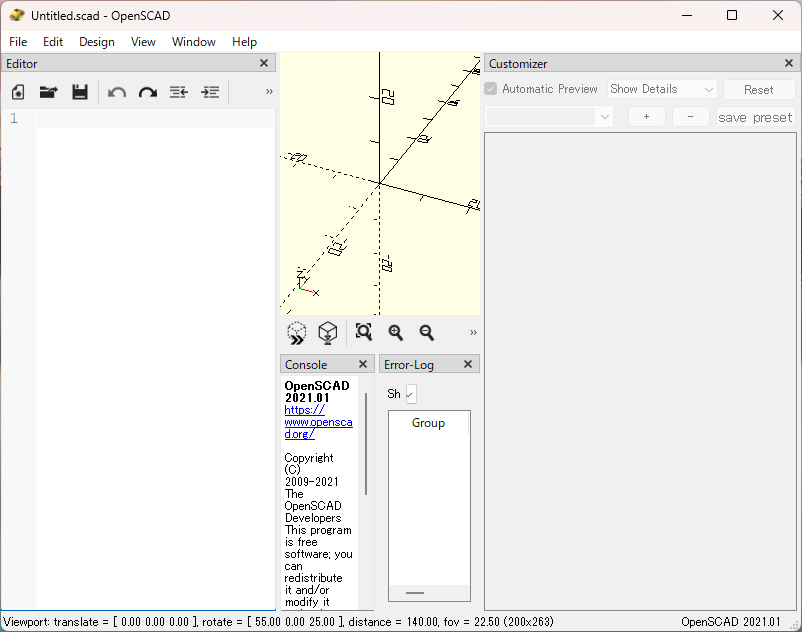Click the New file icon in Editor toolbar

(x=18, y=92)
